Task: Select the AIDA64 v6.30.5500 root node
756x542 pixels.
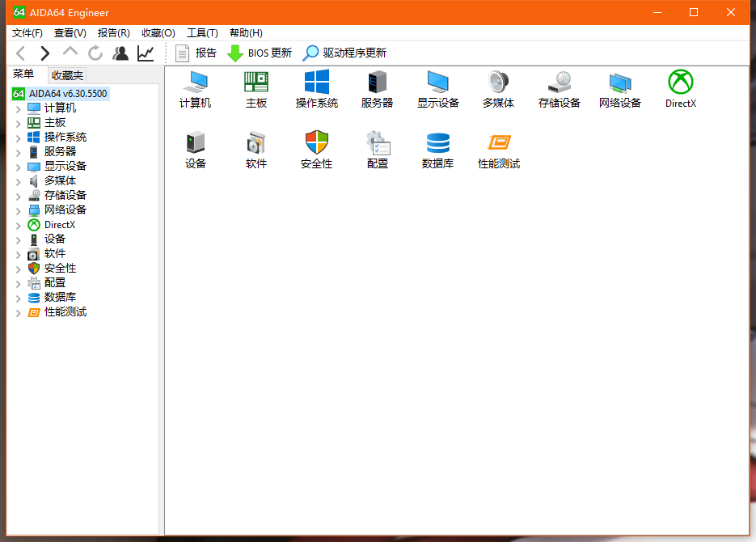Action: 67,93
